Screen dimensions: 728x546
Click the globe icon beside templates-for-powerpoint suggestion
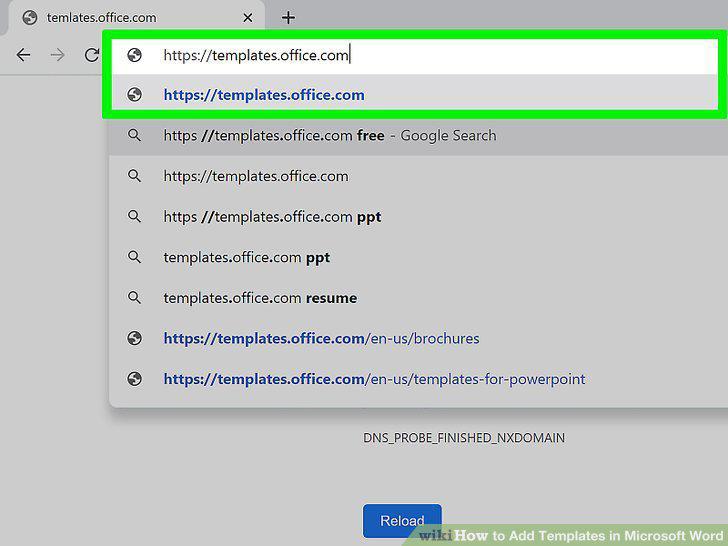(x=134, y=379)
